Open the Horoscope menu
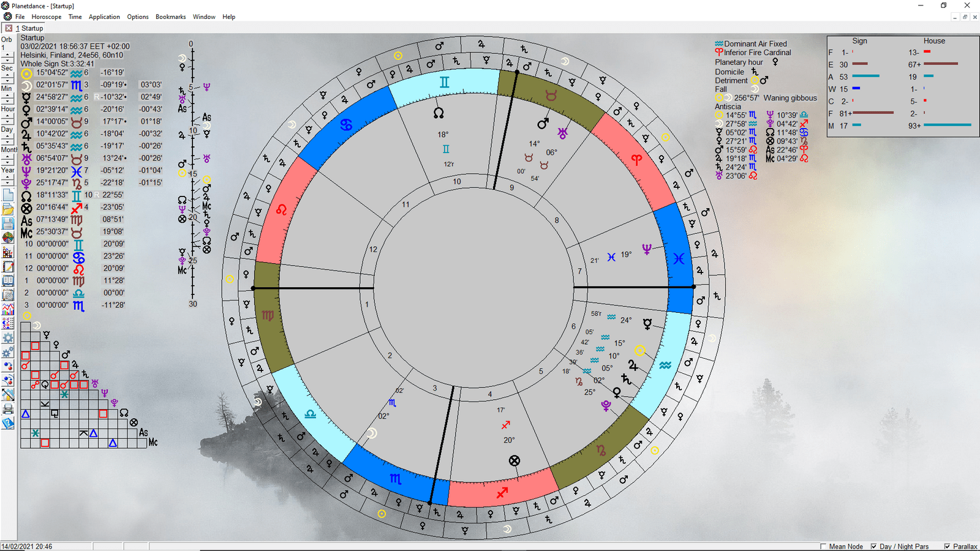Viewport: 980px width, 551px height. (47, 17)
